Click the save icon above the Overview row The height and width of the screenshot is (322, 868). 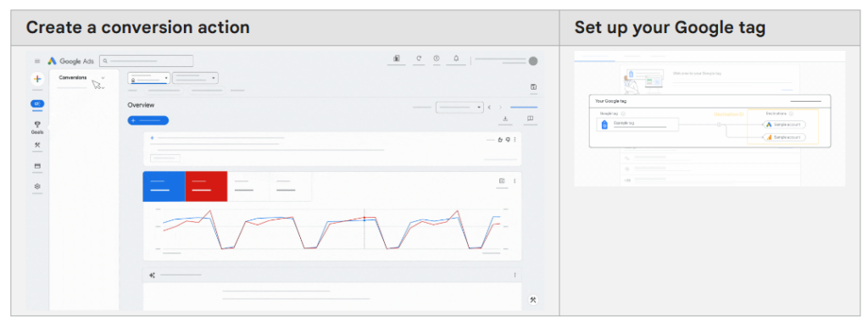point(533,87)
